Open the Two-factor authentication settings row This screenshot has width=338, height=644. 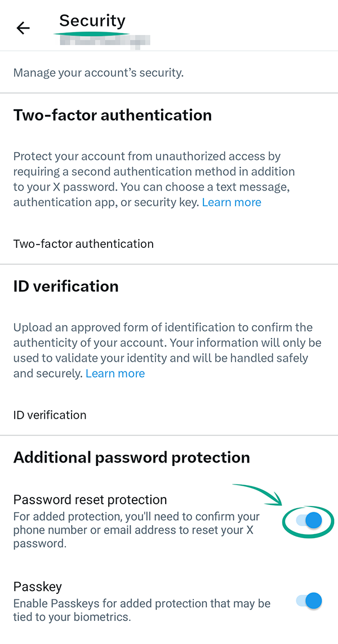coord(83,244)
